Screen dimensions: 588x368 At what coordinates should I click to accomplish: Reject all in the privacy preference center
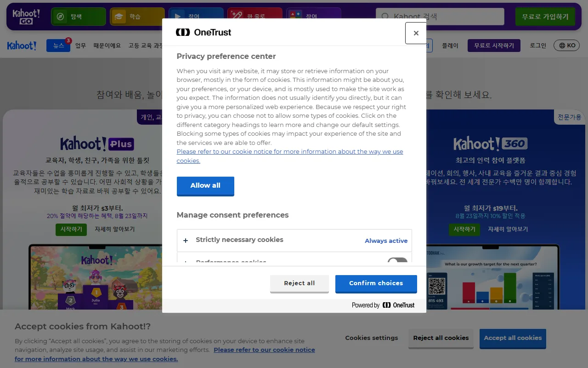(x=300, y=283)
